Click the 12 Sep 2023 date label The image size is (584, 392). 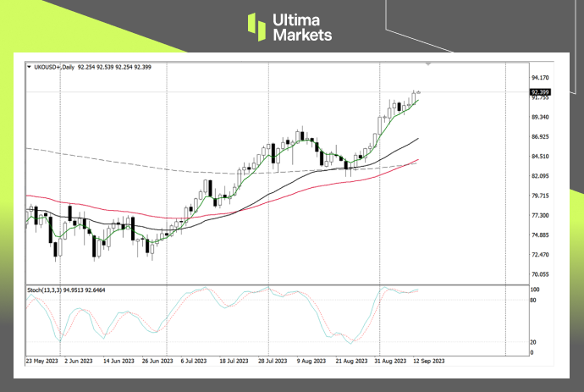pos(429,360)
